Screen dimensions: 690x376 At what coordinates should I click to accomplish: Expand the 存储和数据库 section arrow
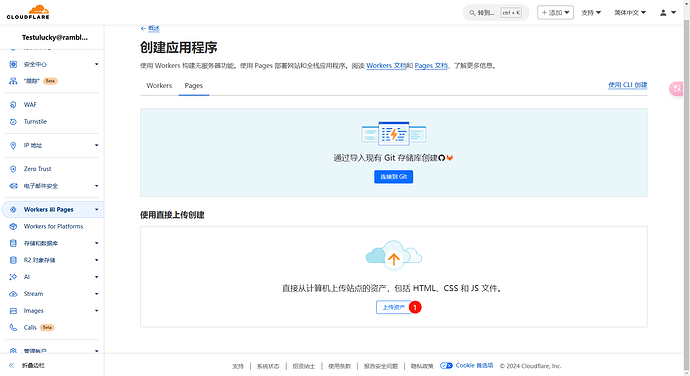tap(96, 243)
